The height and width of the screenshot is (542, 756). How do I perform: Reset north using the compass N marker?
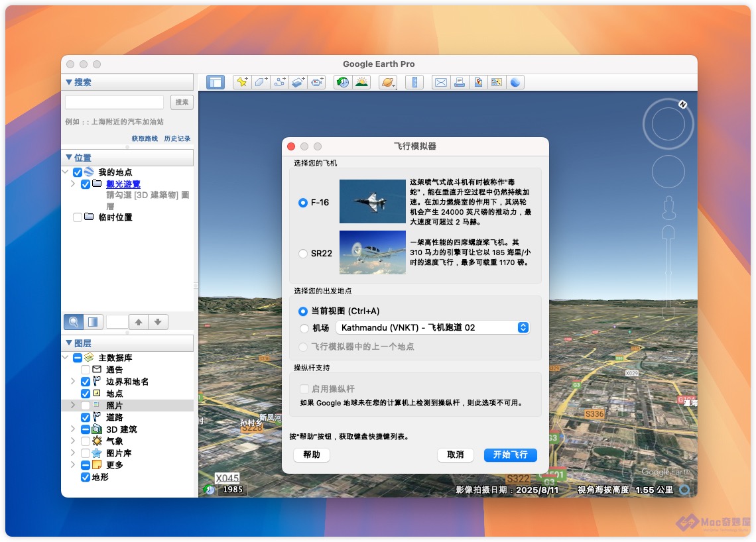[682, 105]
